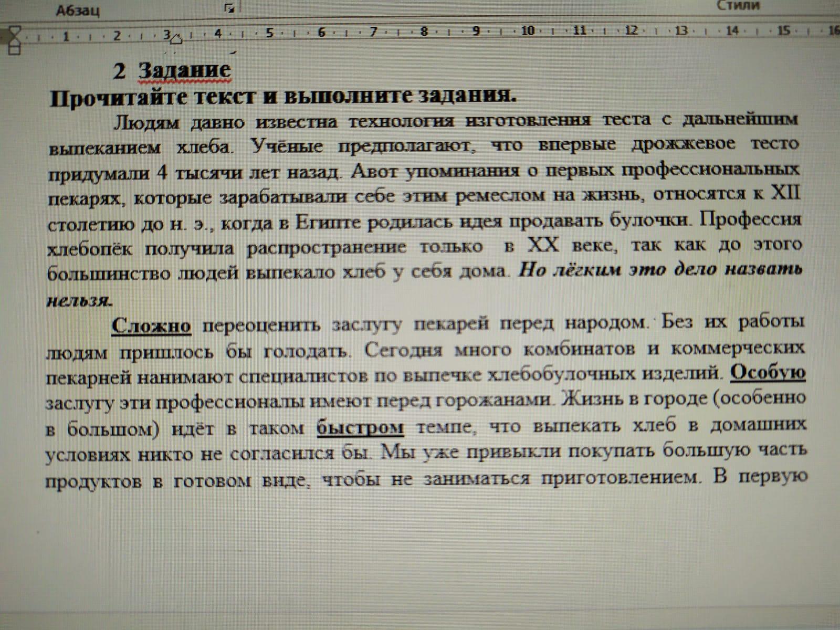Click the underlined word Сложно
Screen dimensions: 840x630
pos(151,326)
